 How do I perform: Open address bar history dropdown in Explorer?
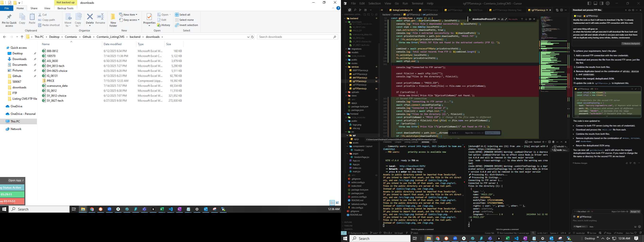click(x=248, y=37)
